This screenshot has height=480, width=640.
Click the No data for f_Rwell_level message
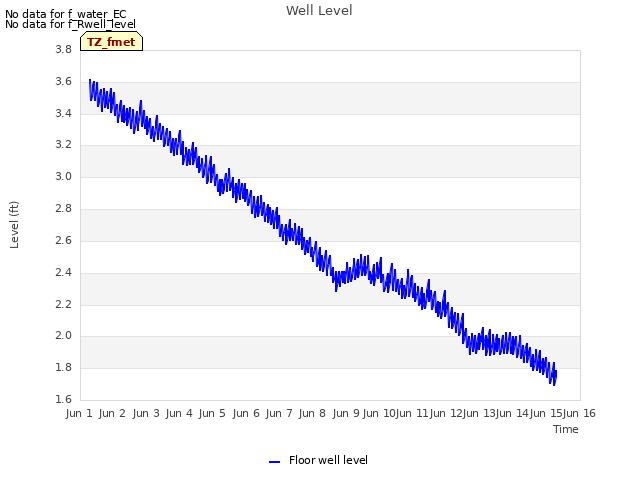click(x=70, y=24)
